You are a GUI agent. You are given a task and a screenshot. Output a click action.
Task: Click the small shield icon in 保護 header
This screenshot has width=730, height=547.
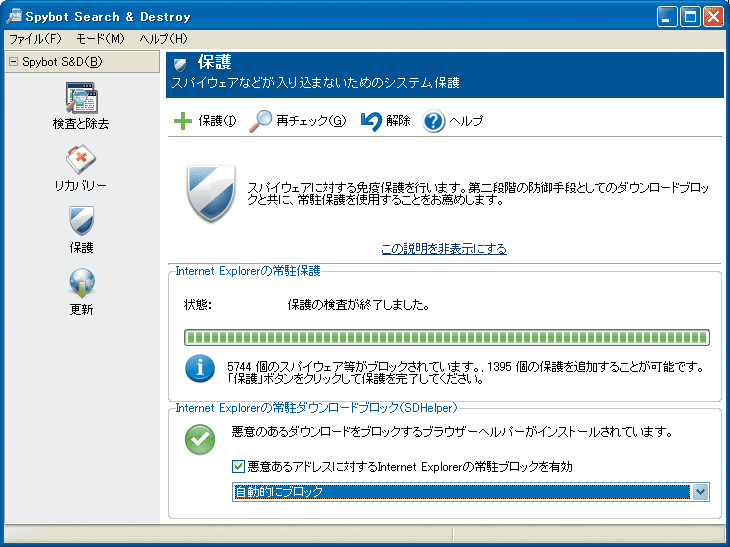click(180, 64)
